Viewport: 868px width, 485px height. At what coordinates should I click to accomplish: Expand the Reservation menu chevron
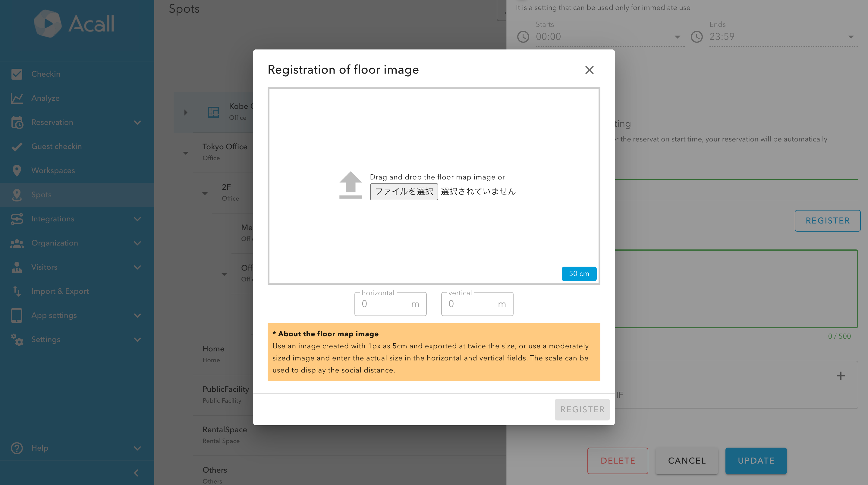[x=137, y=122]
